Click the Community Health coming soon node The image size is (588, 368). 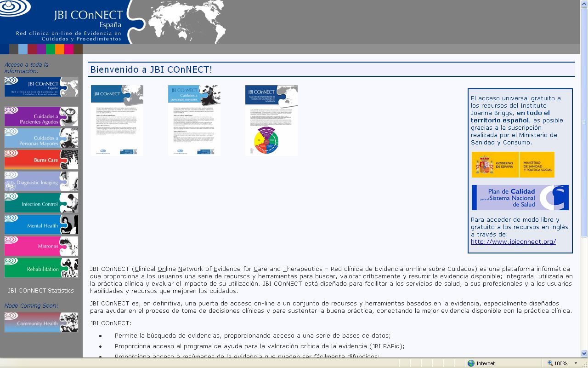[41, 322]
